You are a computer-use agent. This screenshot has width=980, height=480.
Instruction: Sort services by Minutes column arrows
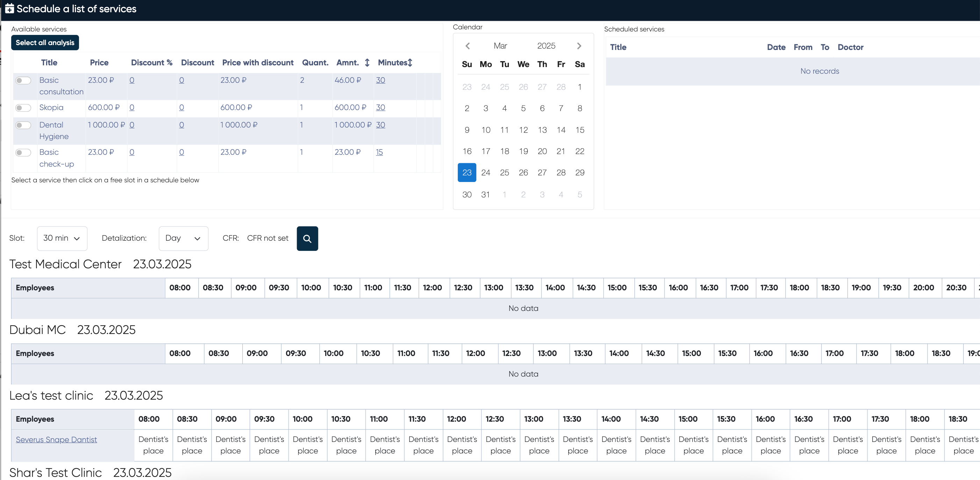click(x=410, y=63)
